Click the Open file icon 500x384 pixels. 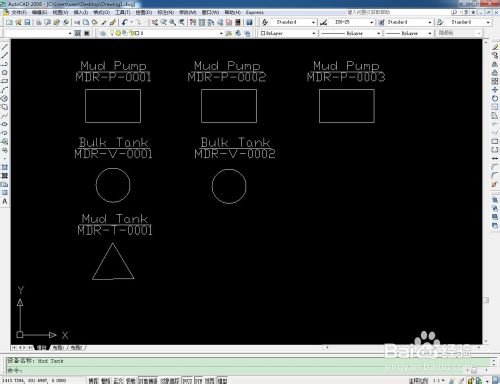pos(18,22)
